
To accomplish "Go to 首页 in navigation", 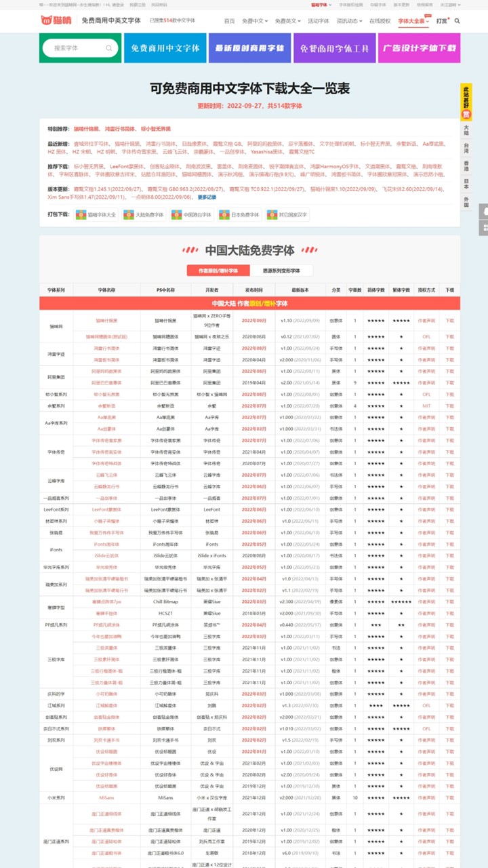I will [x=230, y=21].
